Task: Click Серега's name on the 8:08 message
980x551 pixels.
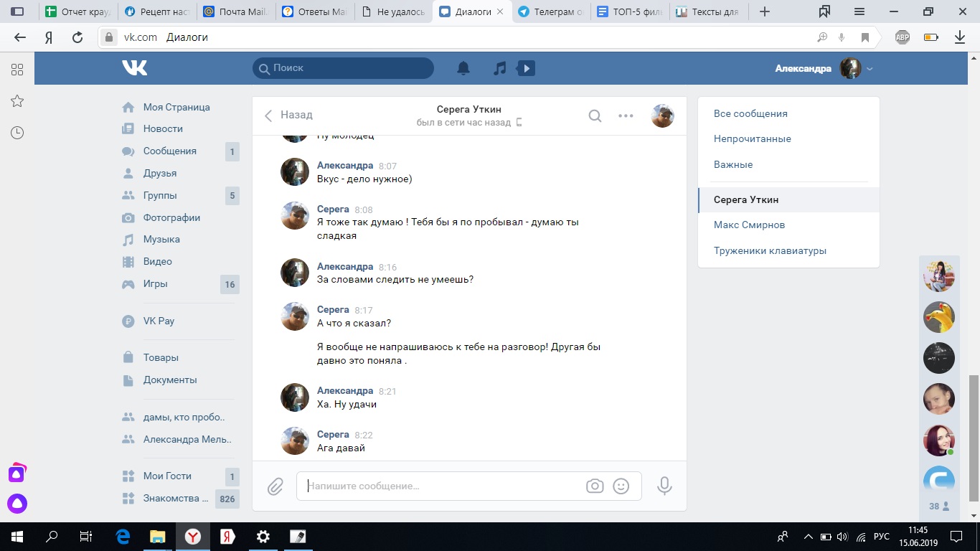Action: pos(333,209)
